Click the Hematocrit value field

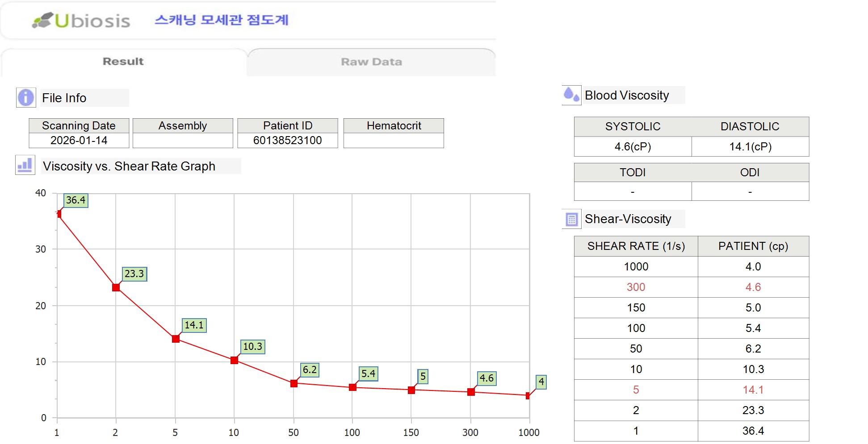tap(394, 141)
